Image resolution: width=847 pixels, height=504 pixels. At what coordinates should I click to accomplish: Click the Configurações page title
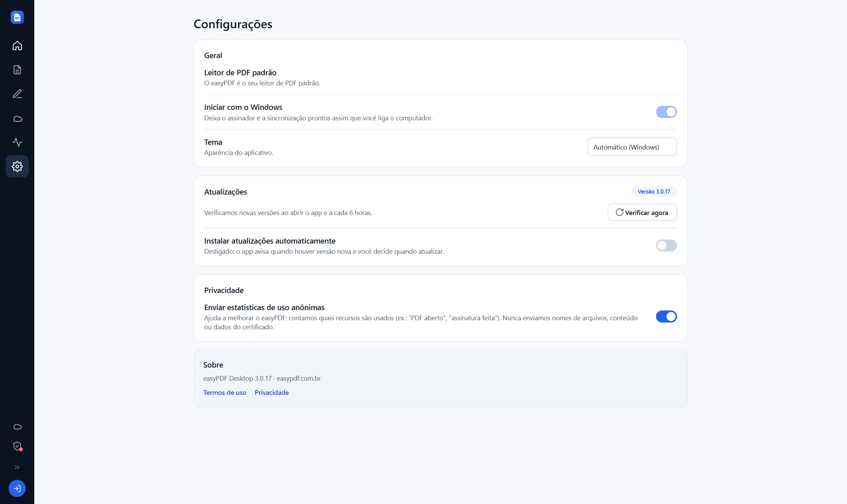pos(233,24)
